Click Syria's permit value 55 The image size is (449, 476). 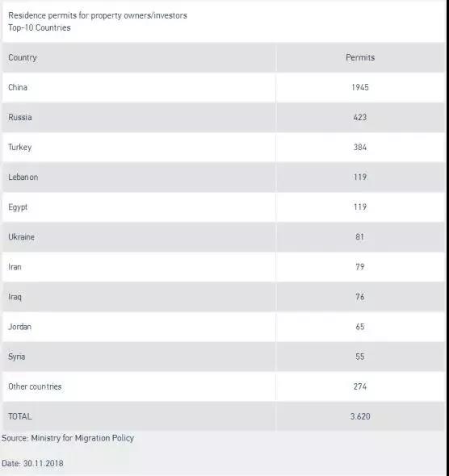[360, 357]
